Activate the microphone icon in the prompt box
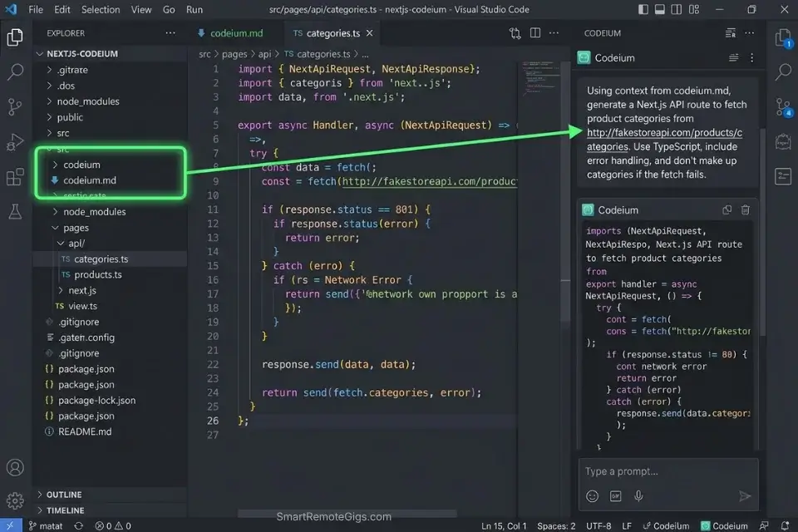 638,496
